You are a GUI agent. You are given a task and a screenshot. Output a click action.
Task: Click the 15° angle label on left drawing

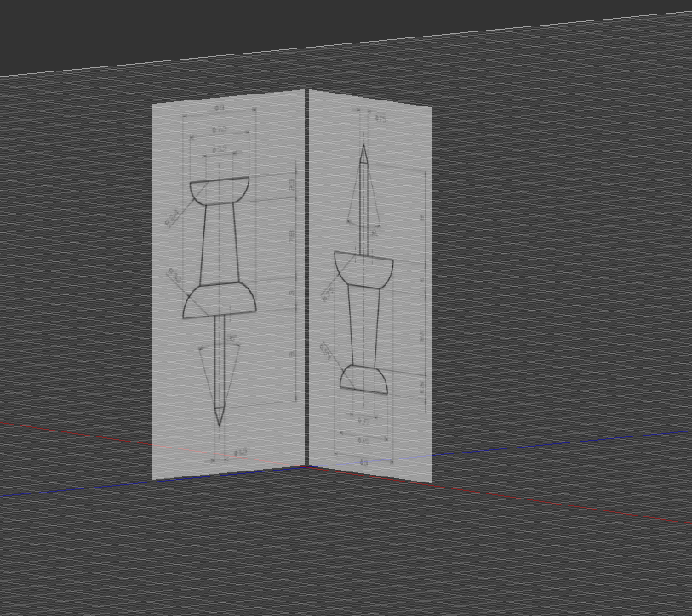[232, 338]
